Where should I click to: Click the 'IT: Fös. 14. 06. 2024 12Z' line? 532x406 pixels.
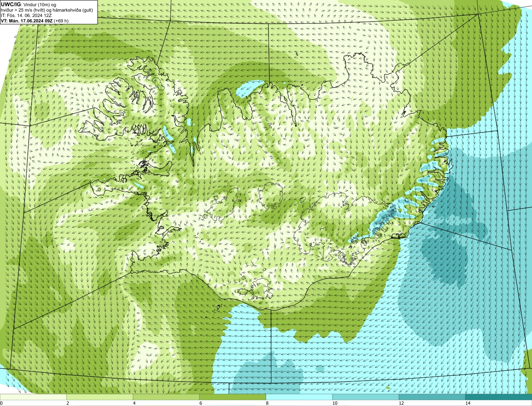click(x=27, y=15)
